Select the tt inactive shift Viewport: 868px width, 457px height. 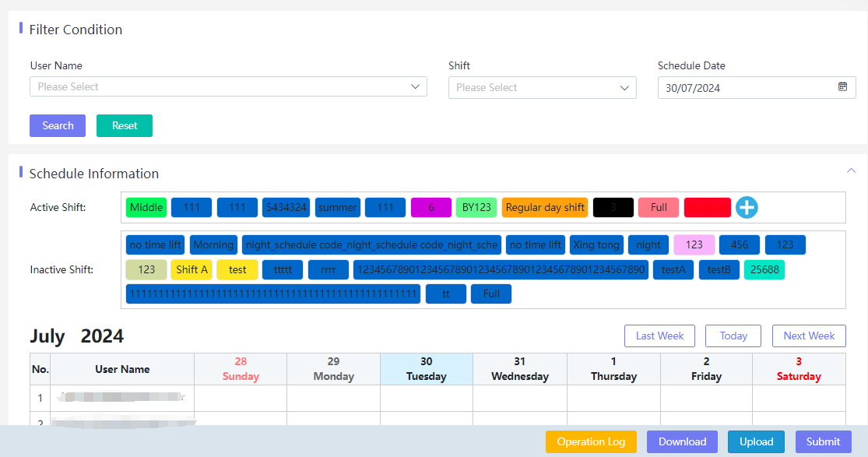(445, 294)
